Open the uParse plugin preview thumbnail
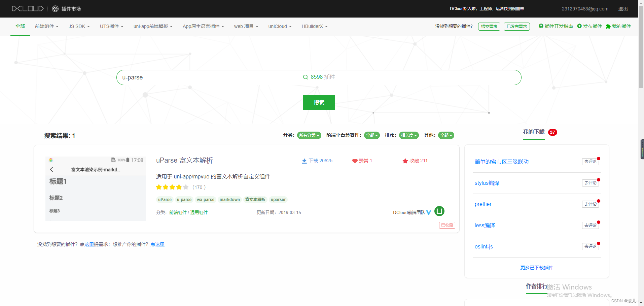This screenshot has width=644, height=306. pos(96,189)
